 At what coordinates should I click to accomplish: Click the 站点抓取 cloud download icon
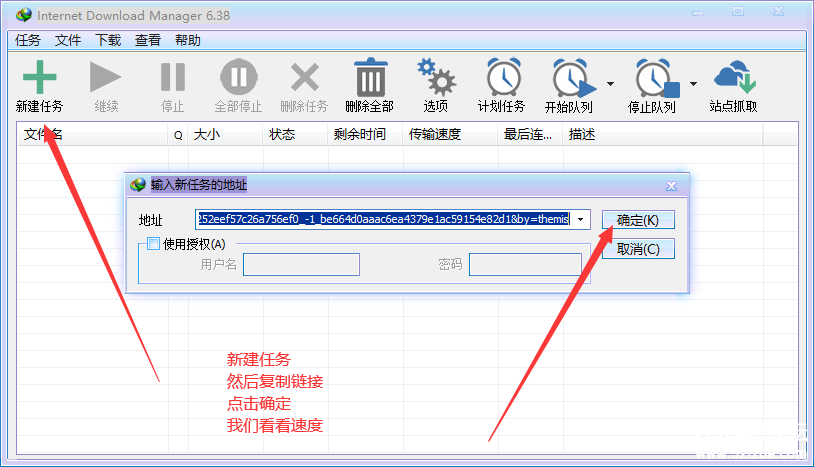[735, 77]
